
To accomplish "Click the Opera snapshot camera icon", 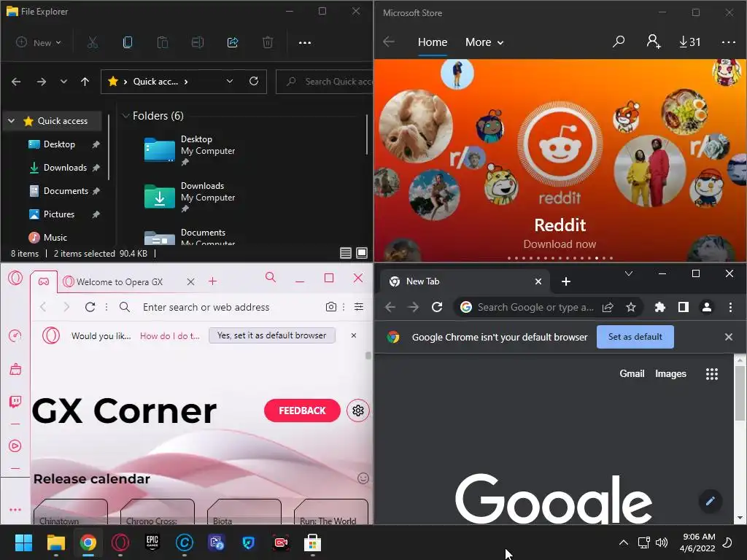I will 331,307.
